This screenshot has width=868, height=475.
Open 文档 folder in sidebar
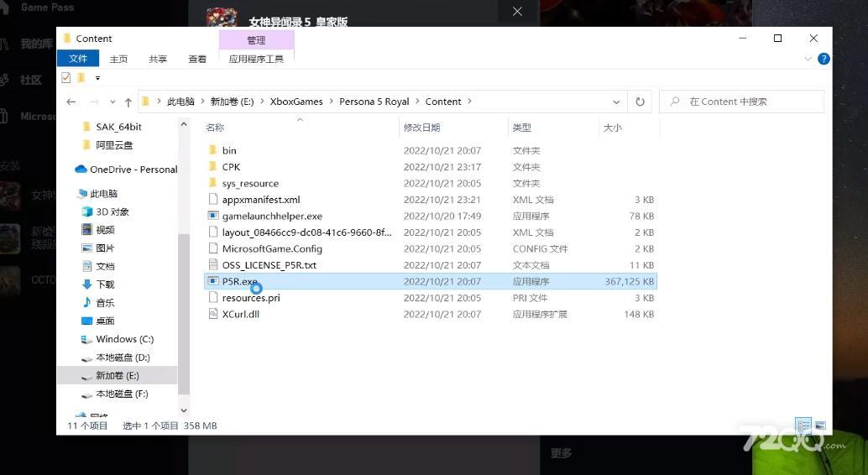[x=98, y=266]
